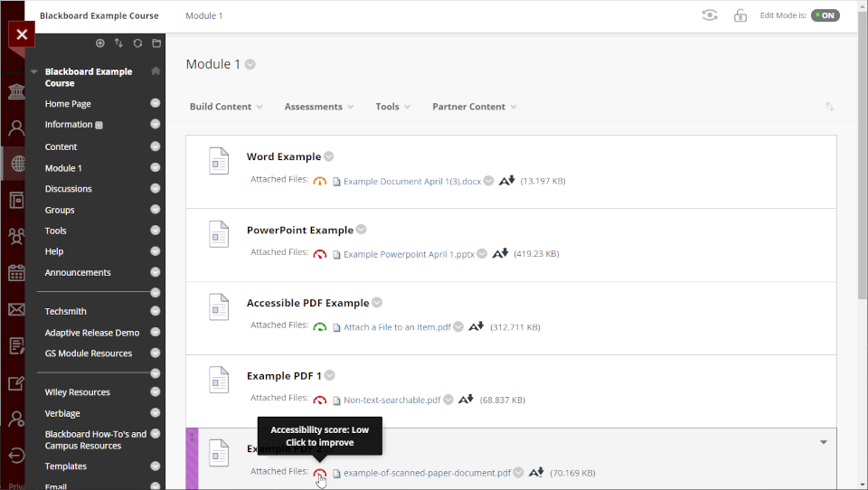Select Announcements in the course menu
The width and height of the screenshot is (868, 490).
[78, 272]
